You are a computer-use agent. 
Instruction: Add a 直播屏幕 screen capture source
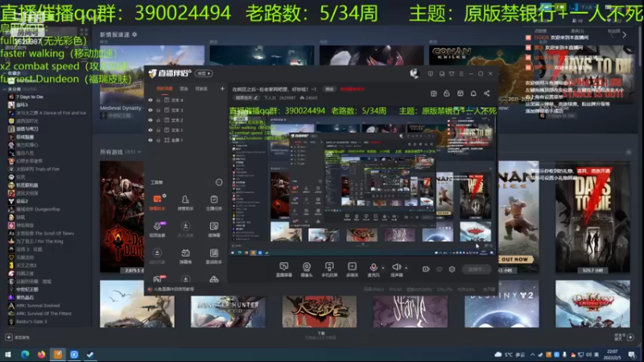point(284,269)
